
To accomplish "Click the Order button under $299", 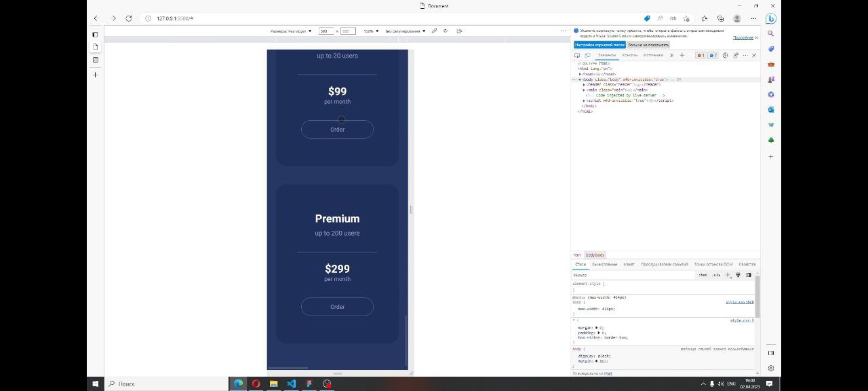I will point(337,307).
